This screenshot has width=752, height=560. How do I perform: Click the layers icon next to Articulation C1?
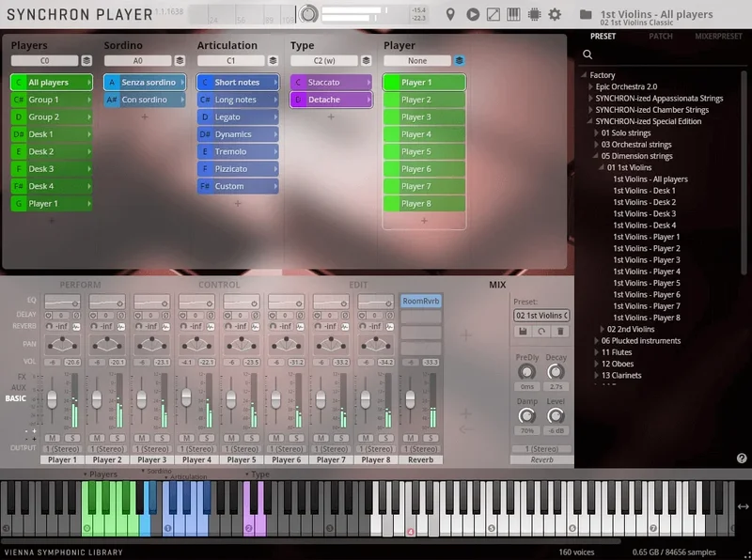pos(273,60)
